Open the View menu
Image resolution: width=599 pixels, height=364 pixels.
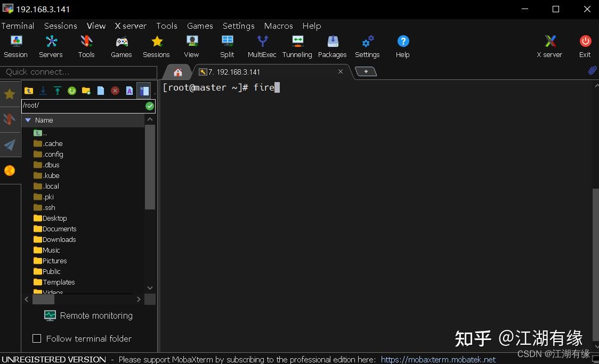(96, 26)
